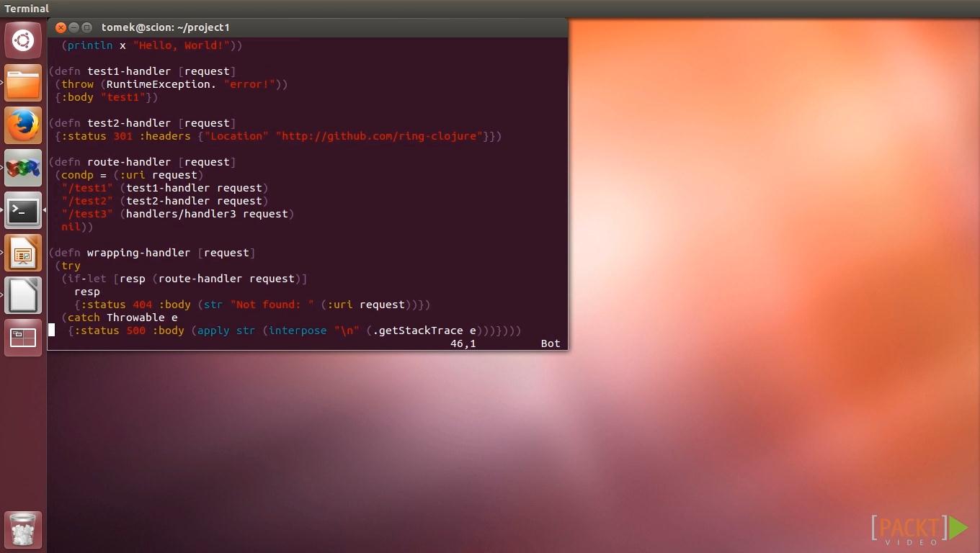The image size is (980, 553).
Task: Click the "/test3" route string
Action: pos(87,214)
